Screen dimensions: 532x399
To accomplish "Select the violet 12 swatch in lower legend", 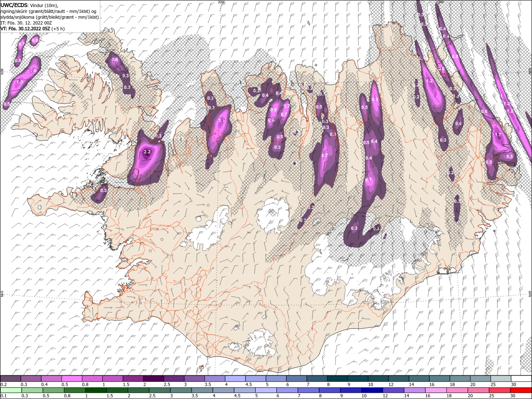I will coord(393,390).
